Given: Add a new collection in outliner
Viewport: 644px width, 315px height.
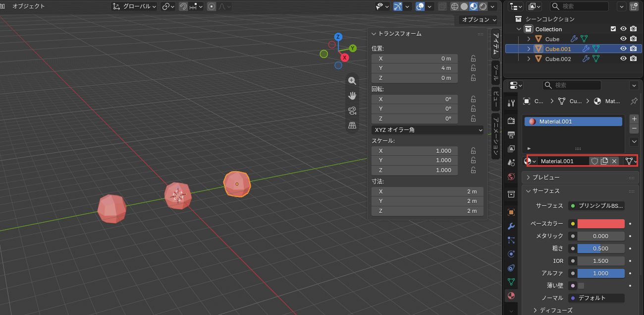Looking at the screenshot, I should click(x=634, y=6).
